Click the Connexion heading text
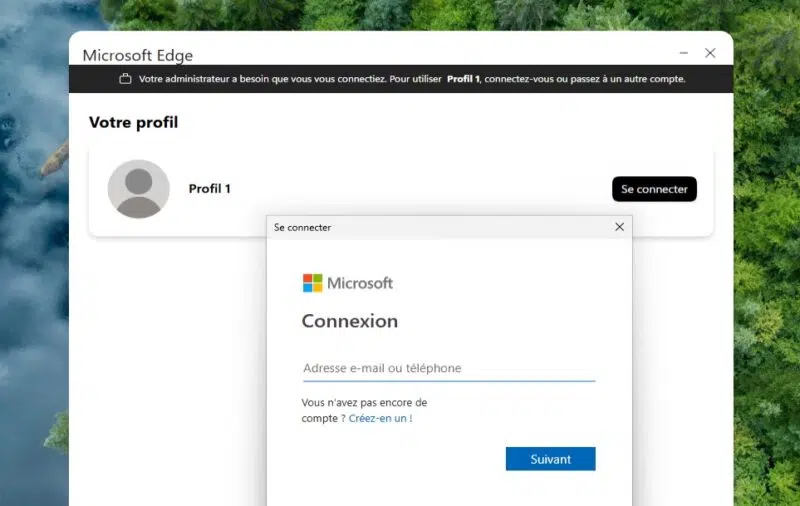Viewport: 800px width, 506px height. click(x=350, y=321)
